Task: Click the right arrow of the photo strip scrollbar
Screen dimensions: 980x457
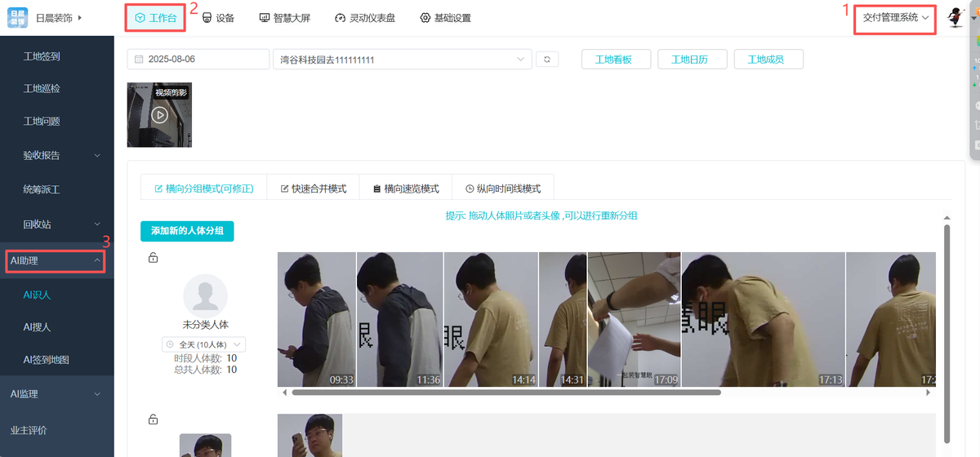Action: pyautogui.click(x=929, y=393)
